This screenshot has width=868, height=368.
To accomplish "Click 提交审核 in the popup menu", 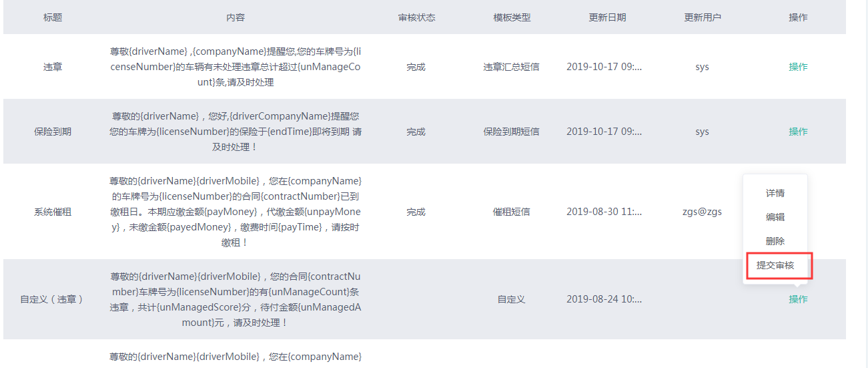I will click(x=775, y=265).
